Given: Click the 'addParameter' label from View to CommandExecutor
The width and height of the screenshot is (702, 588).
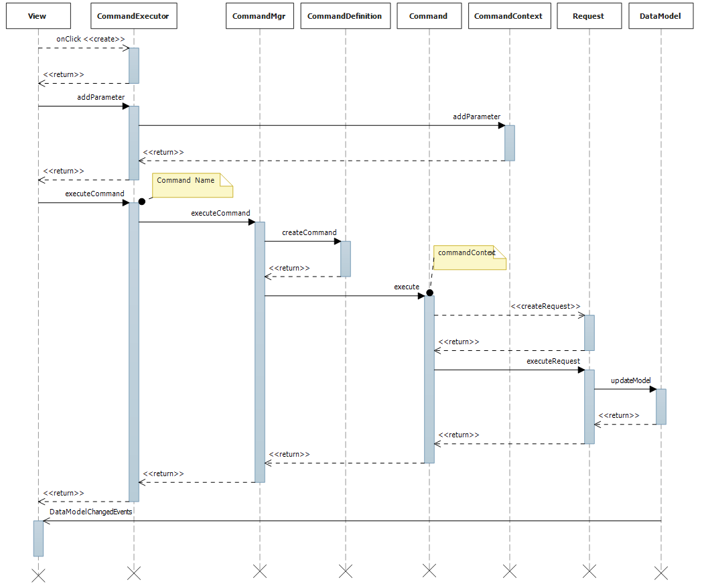Looking at the screenshot, I should coord(100,98).
